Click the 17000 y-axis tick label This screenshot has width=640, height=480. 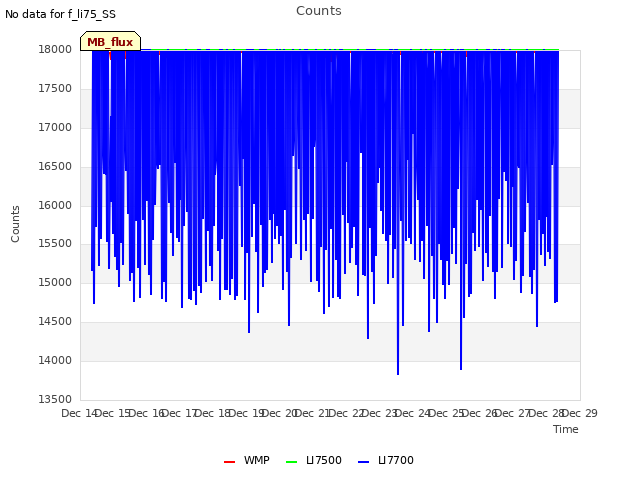tap(55, 127)
